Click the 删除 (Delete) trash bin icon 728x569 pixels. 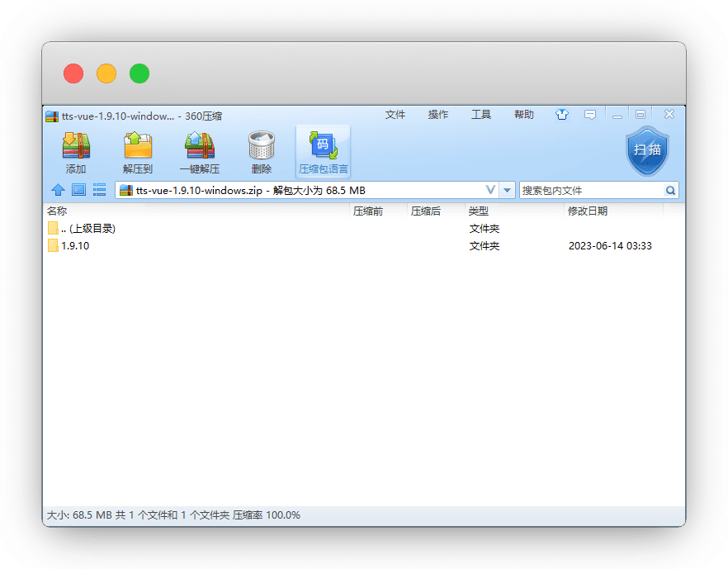point(261,146)
